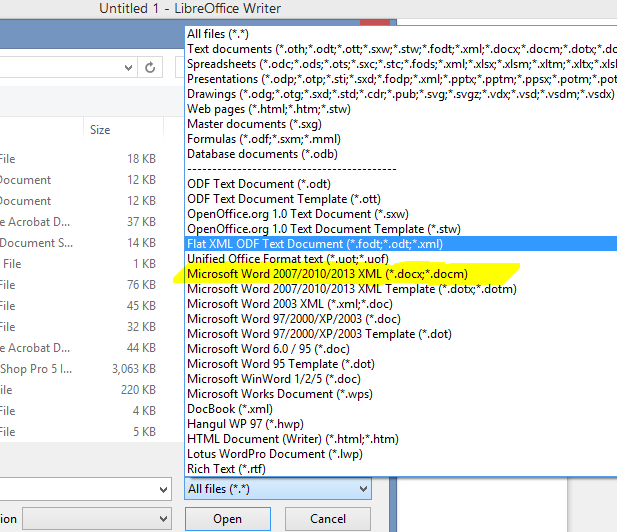
Task: Click the Open button
Action: tap(227, 519)
